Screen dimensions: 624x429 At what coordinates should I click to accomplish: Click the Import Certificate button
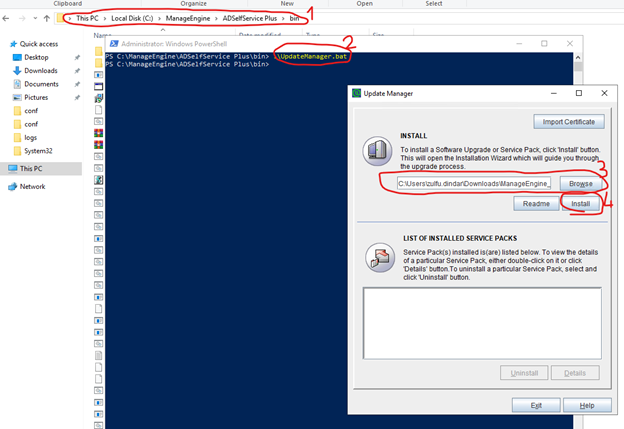[x=569, y=122]
